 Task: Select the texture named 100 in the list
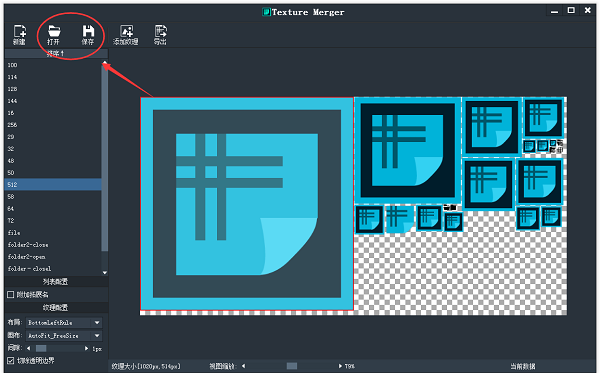(53, 65)
